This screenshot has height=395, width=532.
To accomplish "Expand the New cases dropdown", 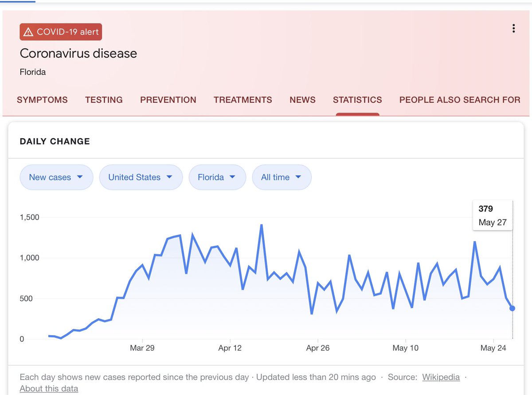I will (x=56, y=177).
